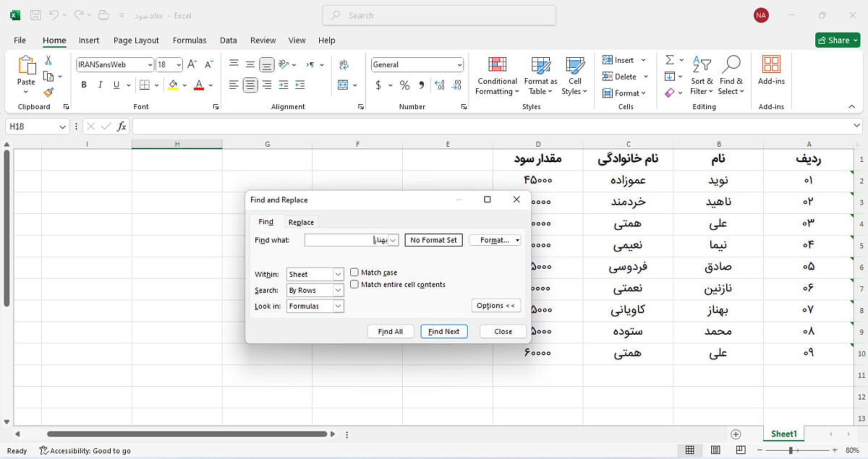Screen dimensions: 868x459
Task: Click the AutoSum sigma icon
Action: pos(670,60)
